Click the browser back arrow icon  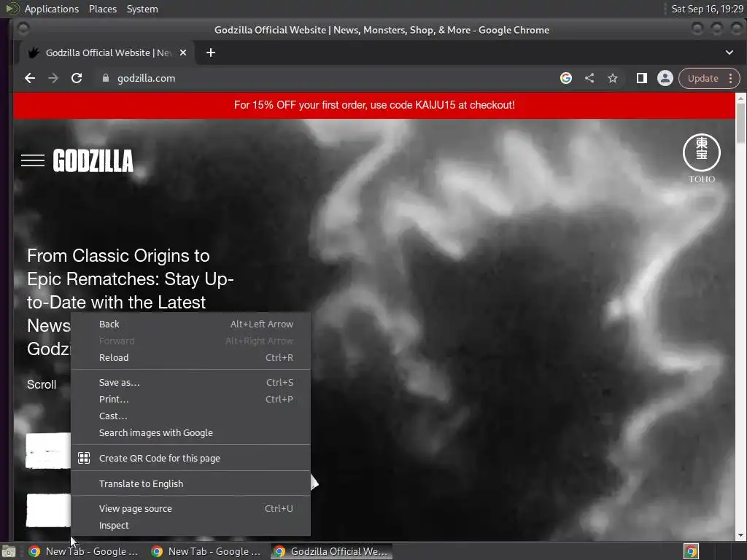[29, 78]
